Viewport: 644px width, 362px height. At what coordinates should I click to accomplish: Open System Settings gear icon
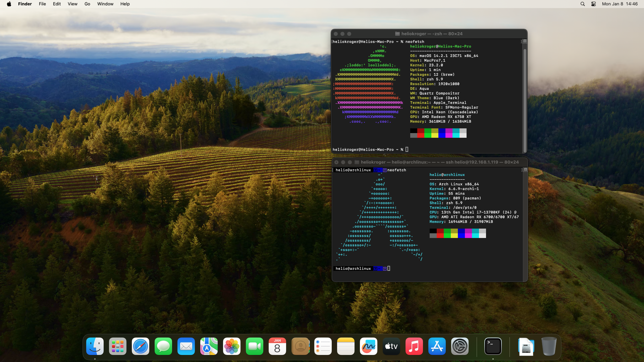pos(460,346)
